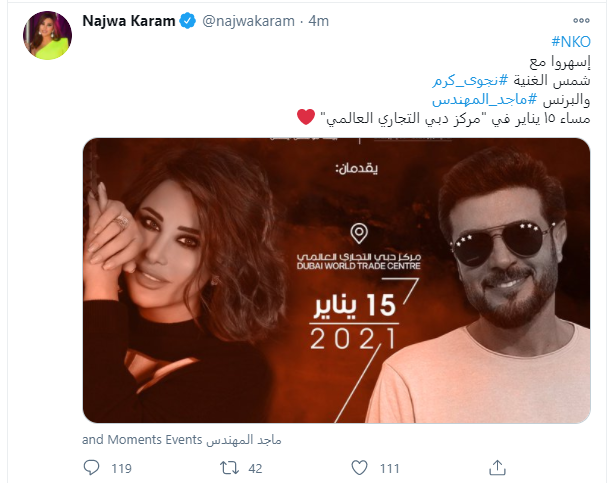Open the concert poster image
The height and width of the screenshot is (483, 609).
[336, 280]
